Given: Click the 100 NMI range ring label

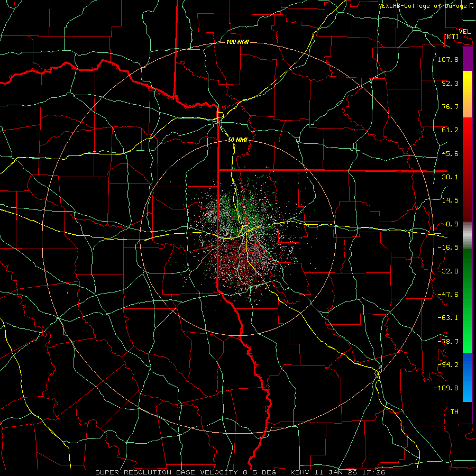Looking at the screenshot, I should pos(237,42).
